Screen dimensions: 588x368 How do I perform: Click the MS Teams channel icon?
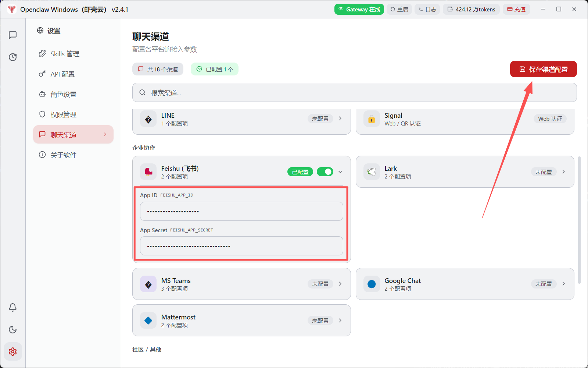coord(148,284)
